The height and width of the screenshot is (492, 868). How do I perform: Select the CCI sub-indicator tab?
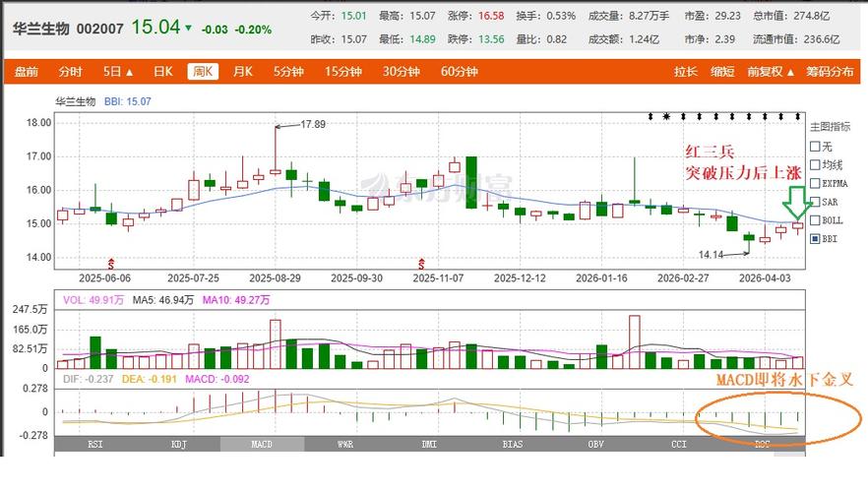click(679, 444)
